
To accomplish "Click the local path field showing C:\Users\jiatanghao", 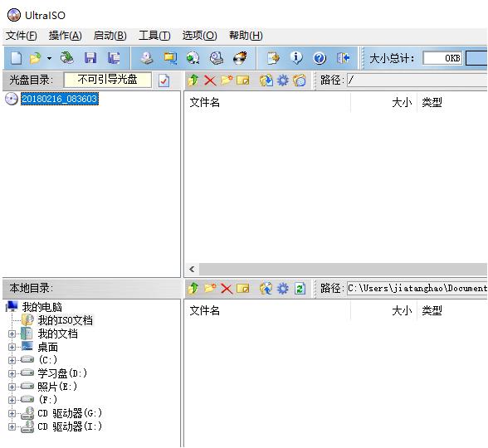I will point(417,289).
